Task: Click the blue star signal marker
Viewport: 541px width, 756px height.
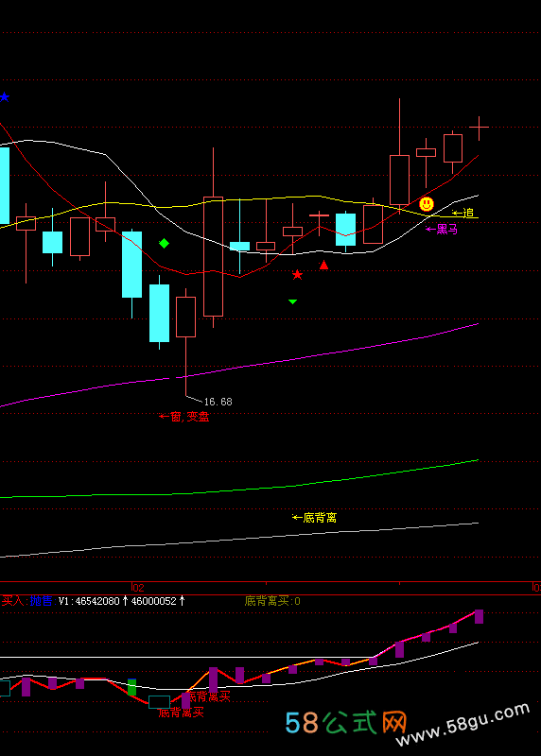Action: coord(5,97)
